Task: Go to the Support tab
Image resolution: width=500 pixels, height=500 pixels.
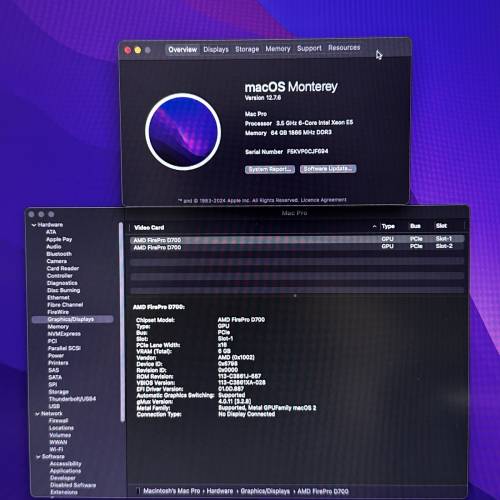Action: (309, 48)
